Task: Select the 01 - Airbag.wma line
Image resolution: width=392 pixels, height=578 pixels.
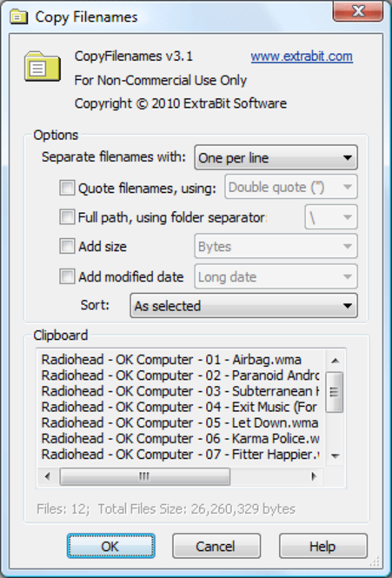Action: (x=171, y=360)
